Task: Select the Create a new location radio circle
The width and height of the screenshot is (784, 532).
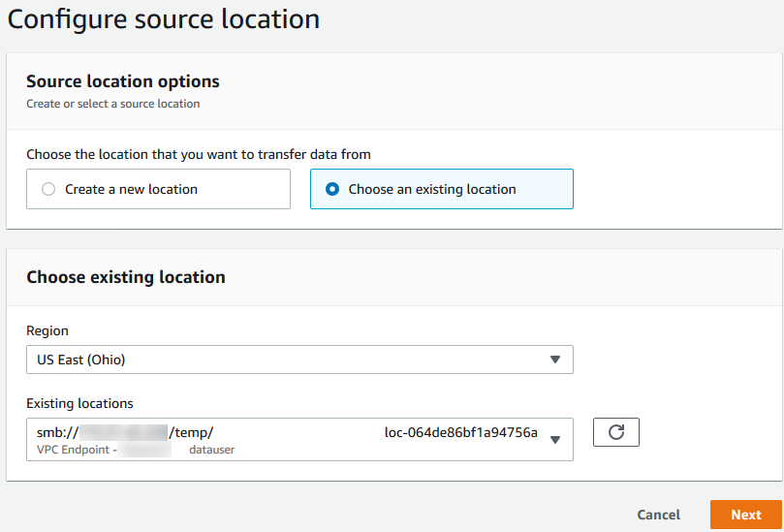Action: pyautogui.click(x=48, y=190)
